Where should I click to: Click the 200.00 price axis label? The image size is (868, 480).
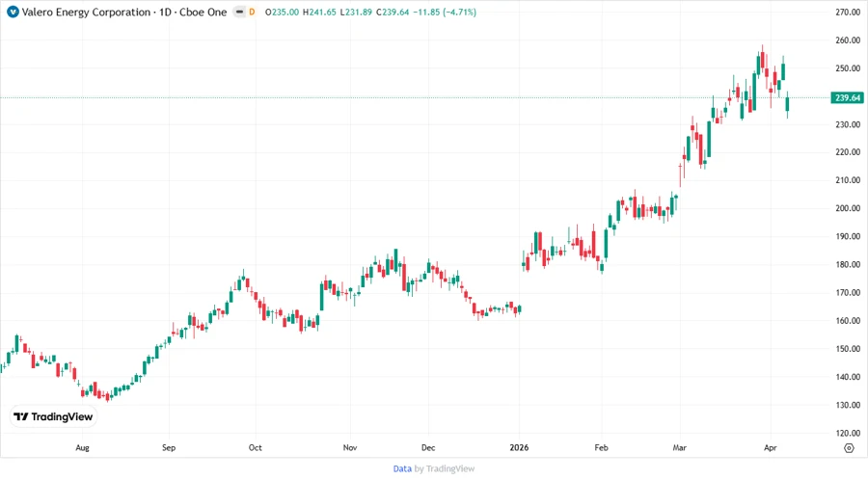point(848,208)
